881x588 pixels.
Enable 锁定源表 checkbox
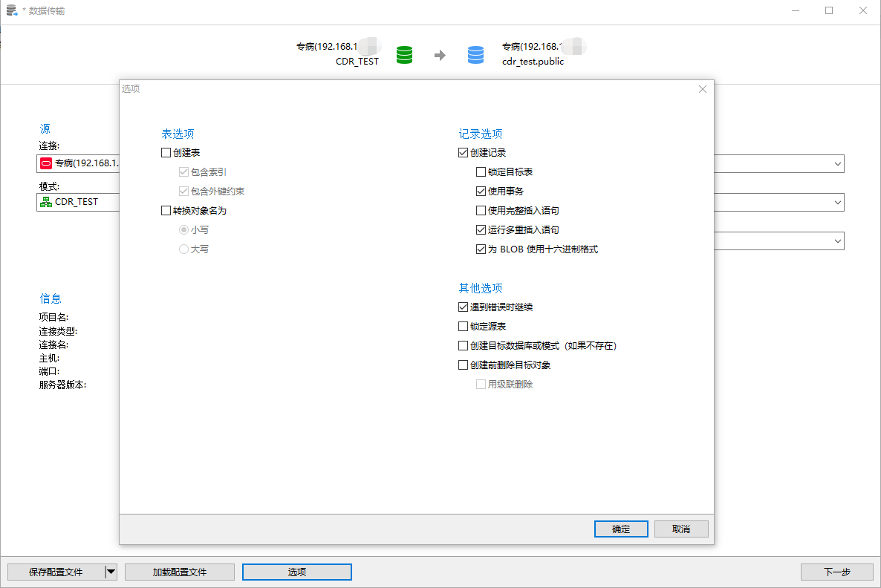point(463,326)
